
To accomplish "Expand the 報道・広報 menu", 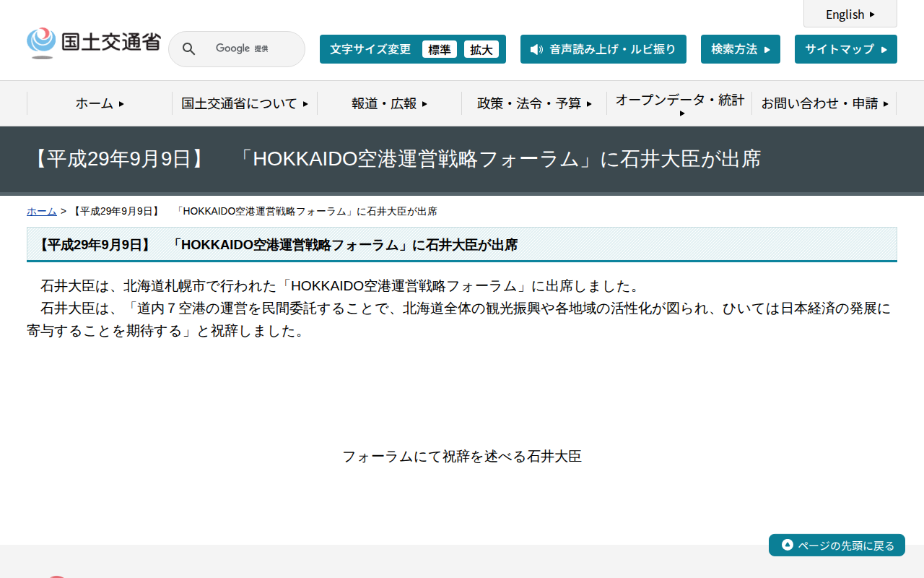I will click(388, 103).
